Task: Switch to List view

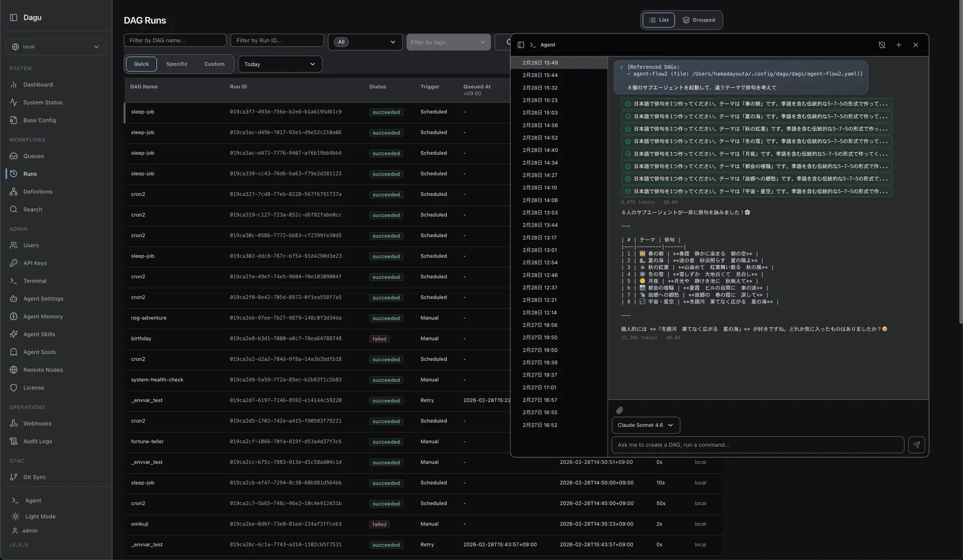Action: pos(658,20)
